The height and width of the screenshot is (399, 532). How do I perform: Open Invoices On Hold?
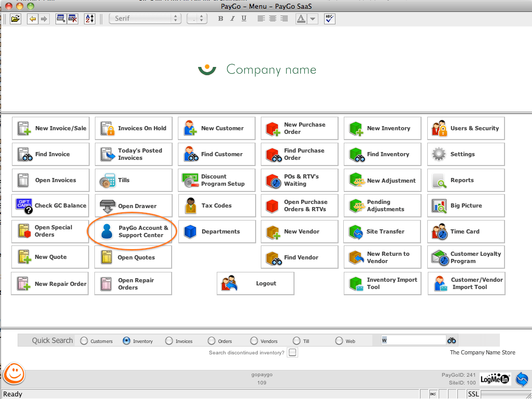[134, 128]
